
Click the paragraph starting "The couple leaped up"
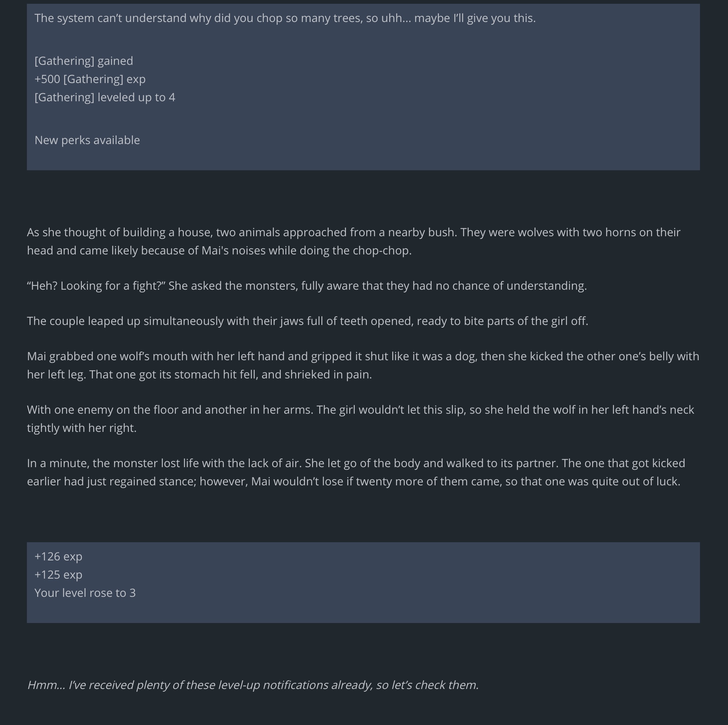coord(307,321)
